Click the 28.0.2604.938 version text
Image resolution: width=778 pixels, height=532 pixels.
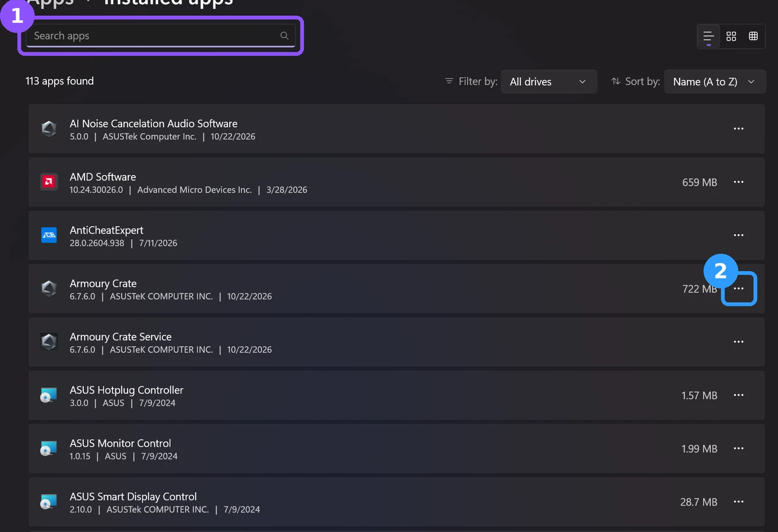(97, 243)
